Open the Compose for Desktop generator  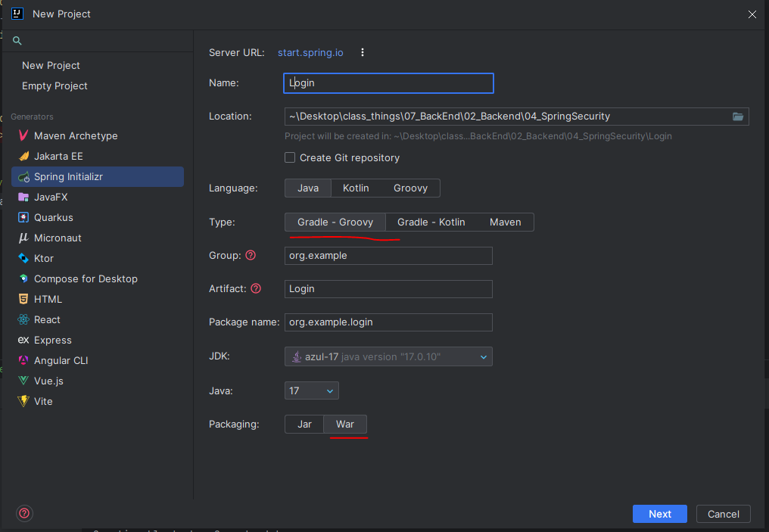point(98,278)
